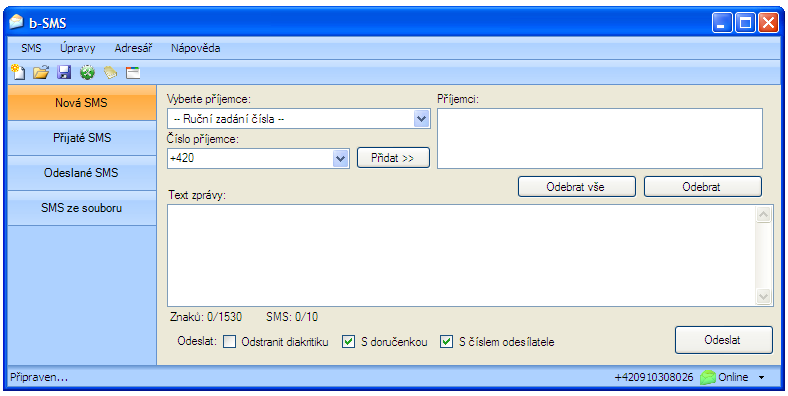
Task: Click the new document toolbar icon
Action: tap(18, 72)
